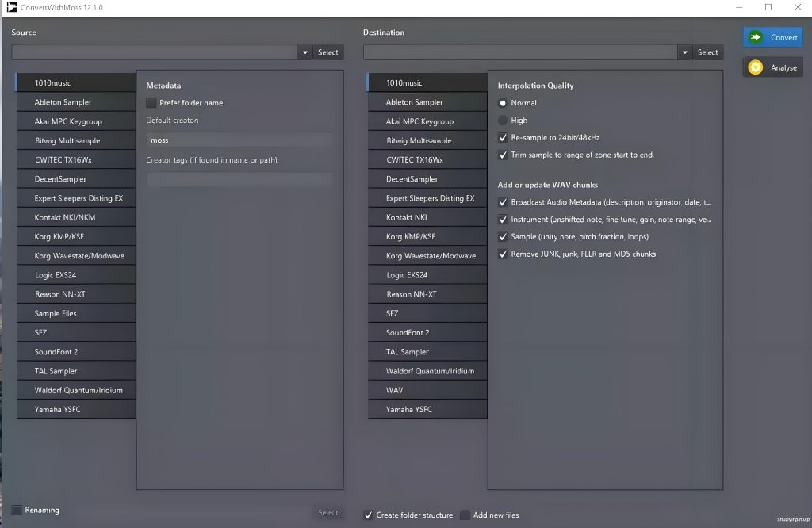Viewport: 812px width, 528px height.
Task: Select destination tab WAV
Action: tap(427, 390)
